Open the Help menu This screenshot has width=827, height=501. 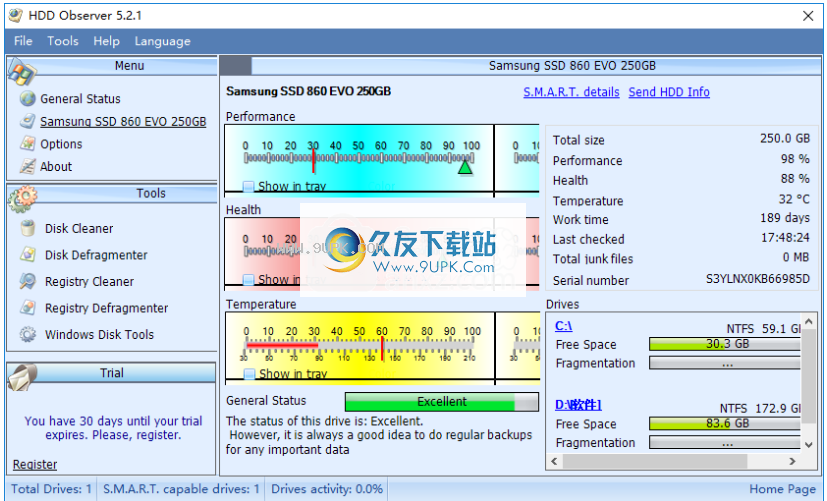(107, 41)
